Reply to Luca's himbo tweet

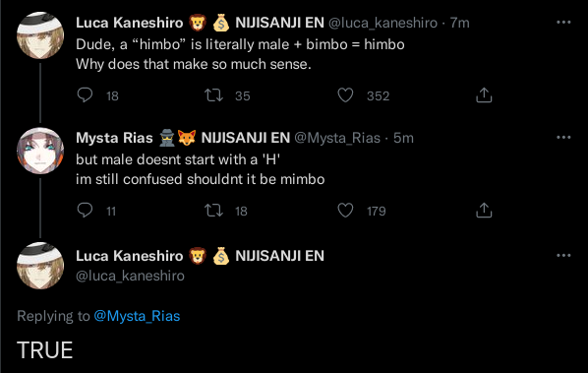[85, 94]
